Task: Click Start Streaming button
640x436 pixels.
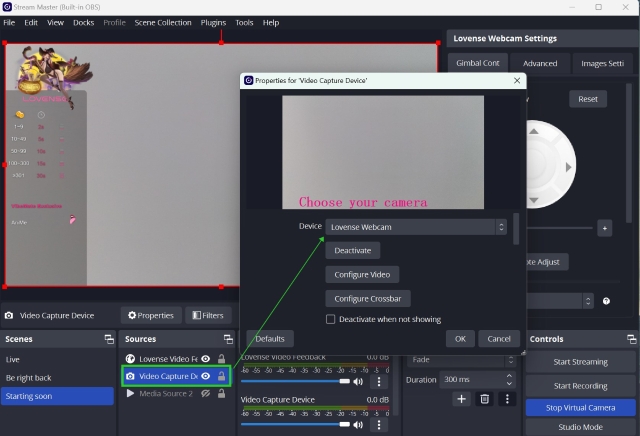Action: 581,361
